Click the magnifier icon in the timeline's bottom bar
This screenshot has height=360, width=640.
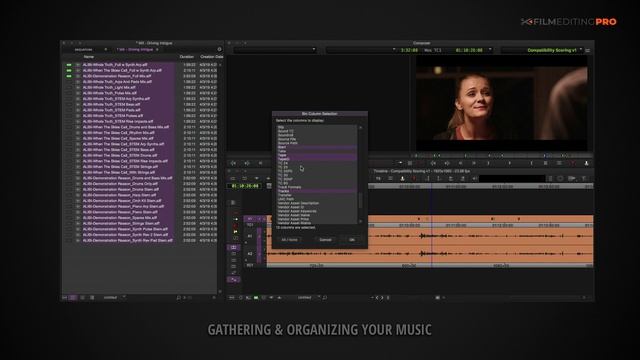pyautogui.click(x=324, y=298)
